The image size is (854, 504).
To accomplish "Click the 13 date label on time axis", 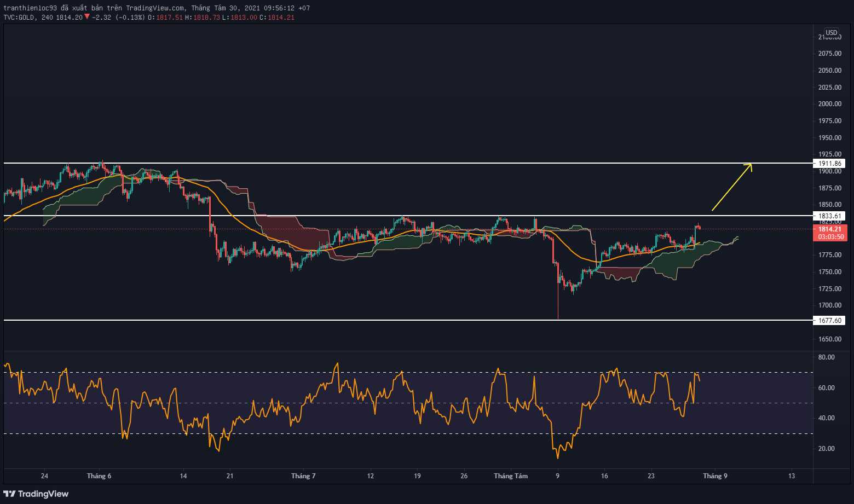I will (x=792, y=476).
